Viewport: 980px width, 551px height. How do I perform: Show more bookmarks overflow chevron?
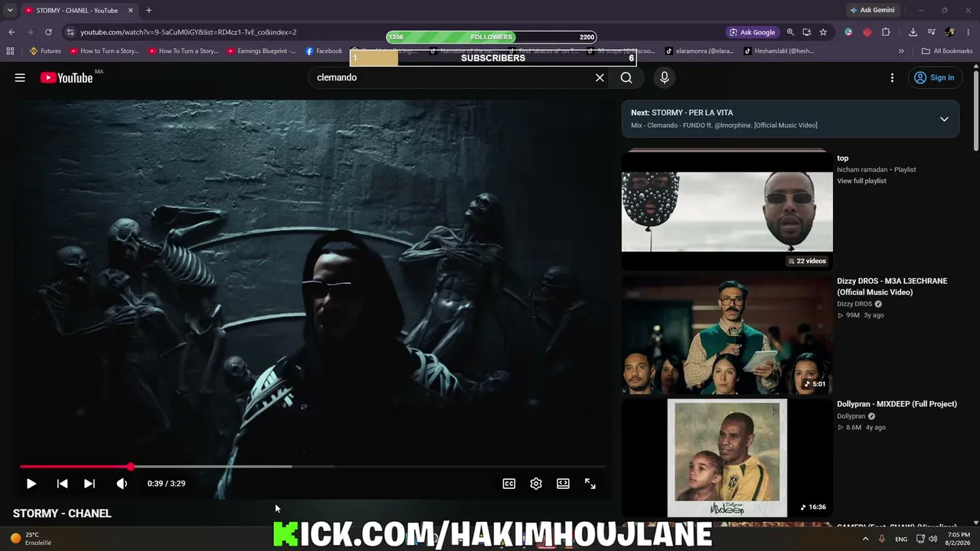click(x=901, y=51)
